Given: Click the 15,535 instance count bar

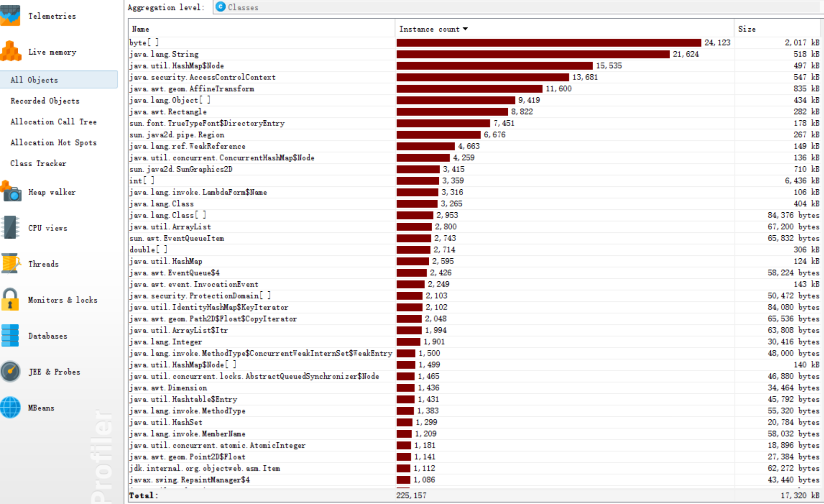Looking at the screenshot, I should point(494,66).
